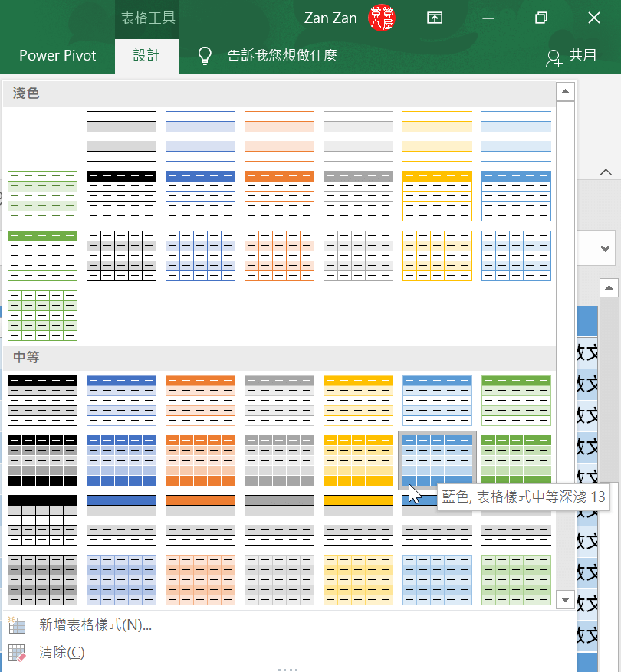
Task: Choose light style with black header row
Action: (x=121, y=196)
